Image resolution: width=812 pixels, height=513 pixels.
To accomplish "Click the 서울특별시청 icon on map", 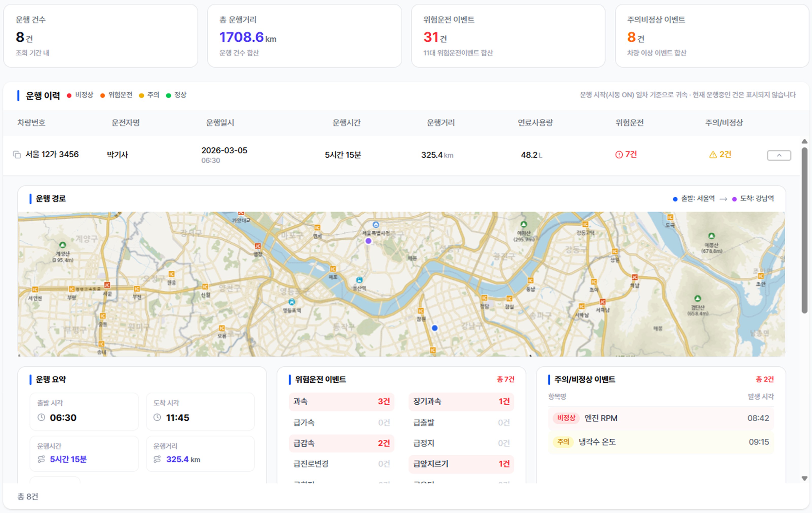I will tap(376, 225).
